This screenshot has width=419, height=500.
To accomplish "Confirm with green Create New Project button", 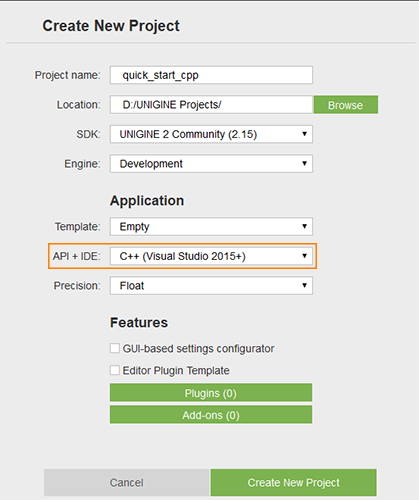I will click(294, 482).
